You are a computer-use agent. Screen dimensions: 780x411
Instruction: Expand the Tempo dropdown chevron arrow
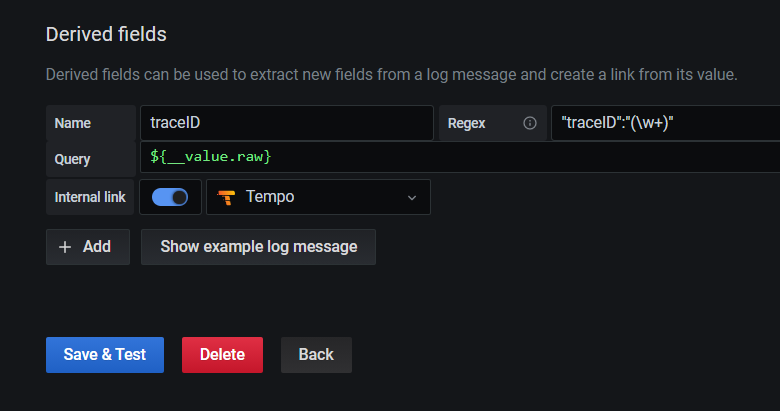click(x=412, y=197)
